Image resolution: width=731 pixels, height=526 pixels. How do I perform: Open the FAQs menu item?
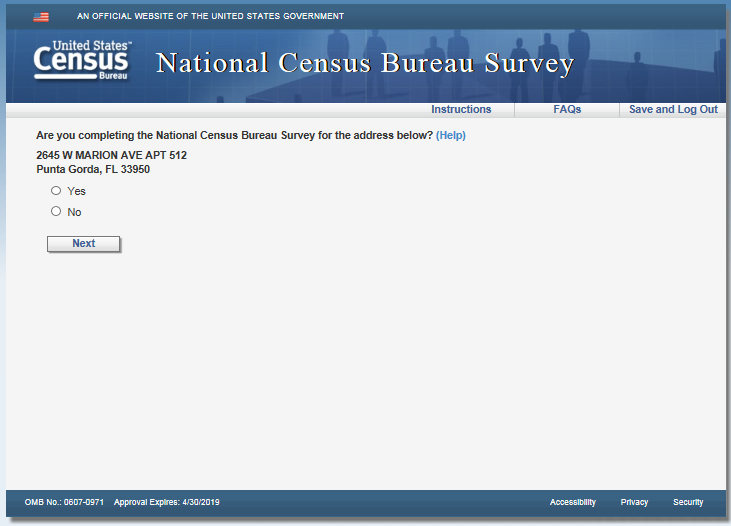click(x=567, y=109)
